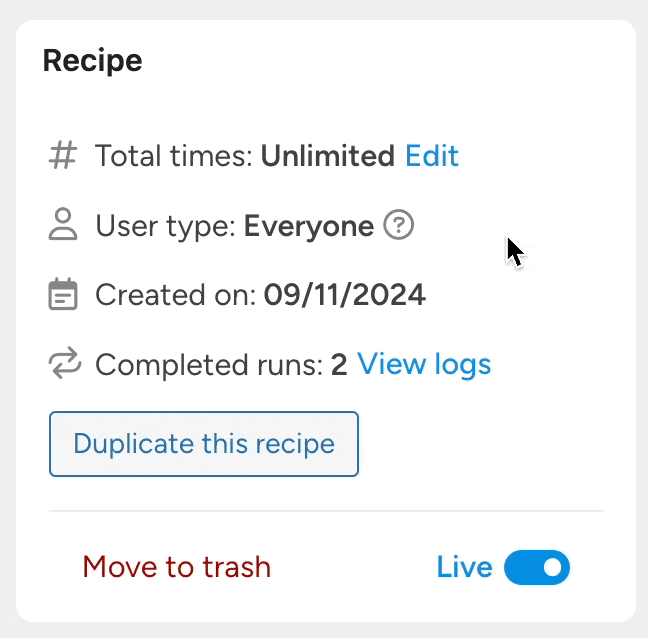Edit the Total times limit
The width and height of the screenshot is (648, 638).
432,156
